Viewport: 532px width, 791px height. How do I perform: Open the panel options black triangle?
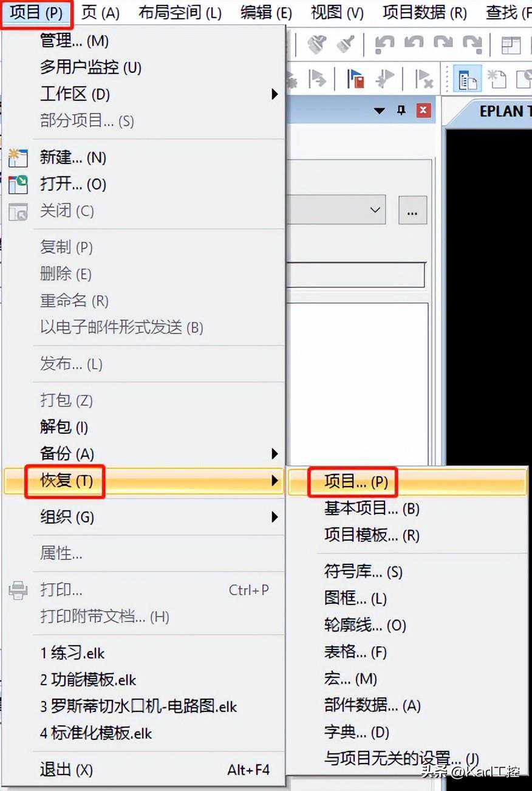pos(380,111)
